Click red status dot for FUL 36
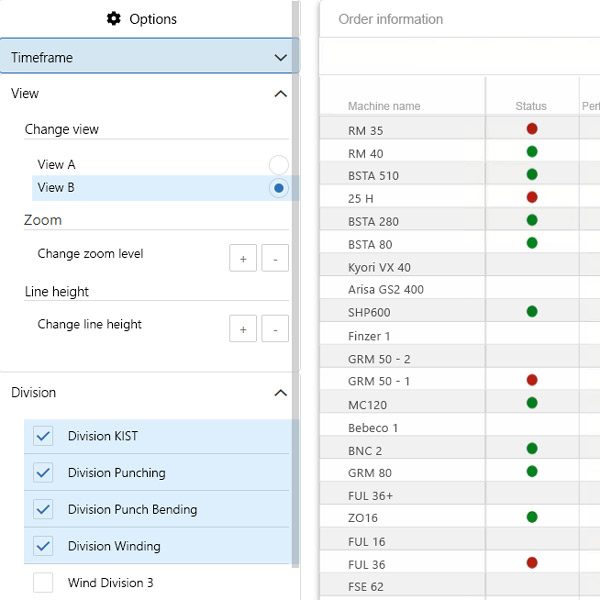 coord(532,562)
